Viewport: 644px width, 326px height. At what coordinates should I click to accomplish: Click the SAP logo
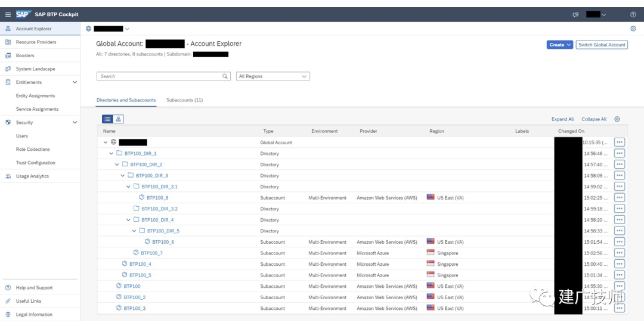23,14
